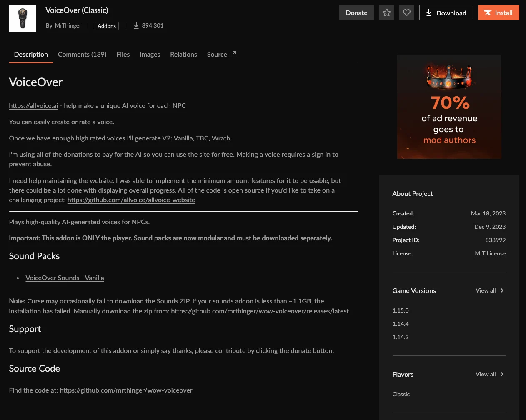Select game version 1.14.3
This screenshot has height=420, width=526.
401,337
